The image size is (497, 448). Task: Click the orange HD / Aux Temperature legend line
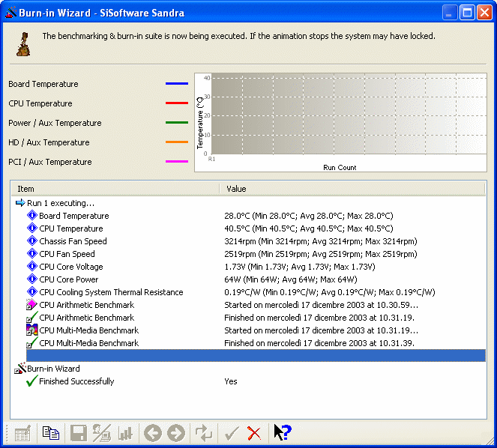point(177,142)
